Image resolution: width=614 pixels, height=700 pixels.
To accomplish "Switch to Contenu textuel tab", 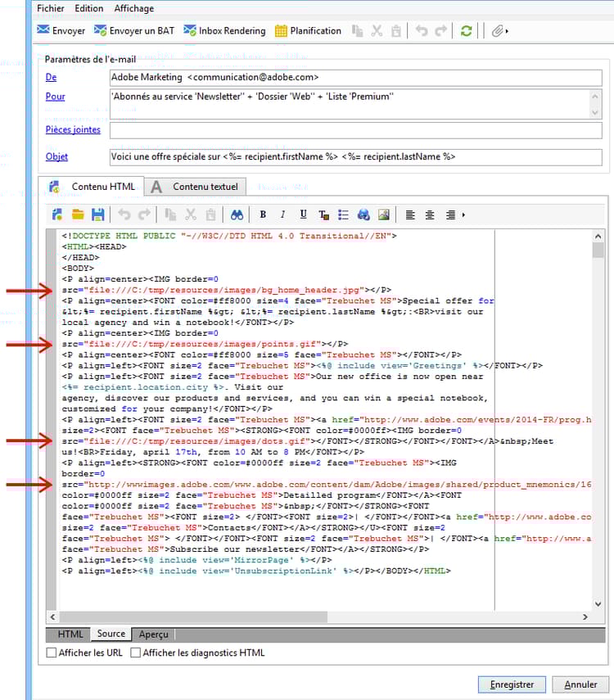I will tap(195, 187).
